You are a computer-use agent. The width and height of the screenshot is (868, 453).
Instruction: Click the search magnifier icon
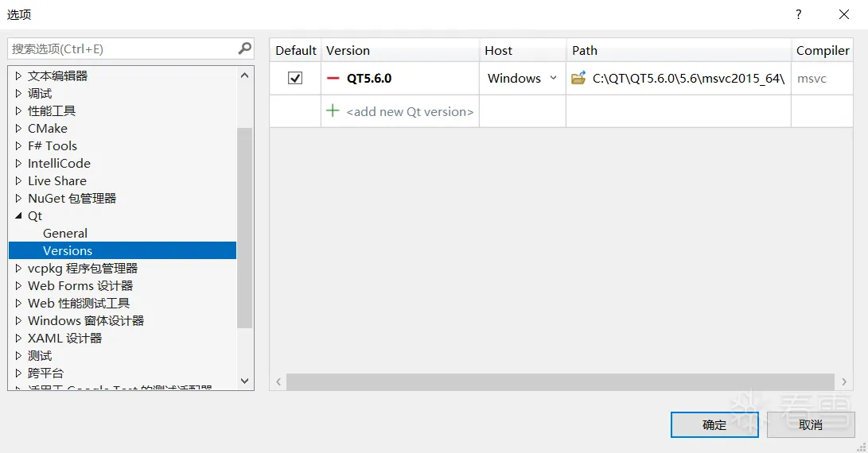coord(245,48)
